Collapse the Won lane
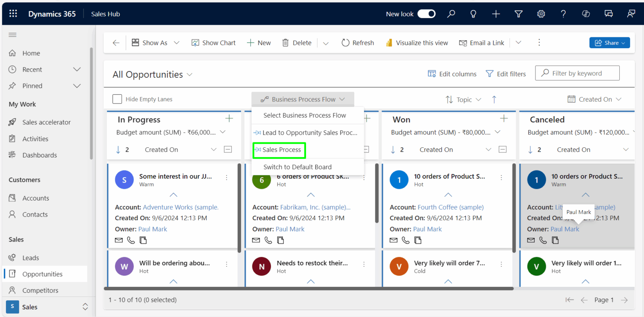This screenshot has height=317, width=644. pos(503,149)
